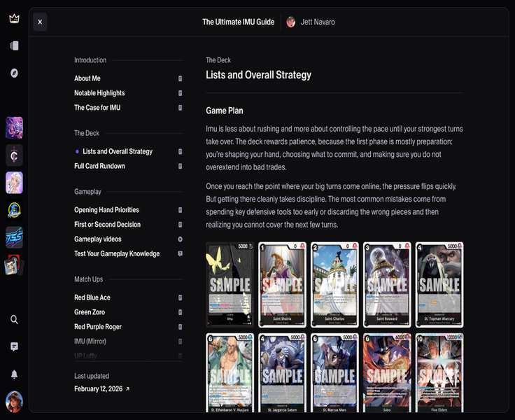Open the February 12, 2026 update link
Screen dimensions: 515x420
[x=101, y=388]
